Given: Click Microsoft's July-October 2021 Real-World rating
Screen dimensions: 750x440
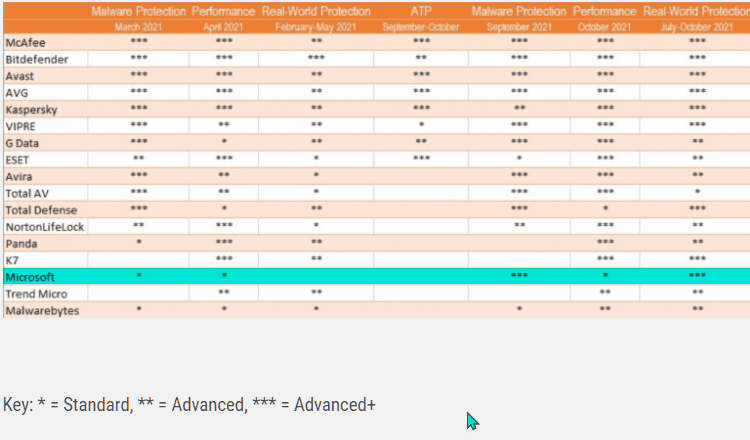Looking at the screenshot, I should click(697, 275).
